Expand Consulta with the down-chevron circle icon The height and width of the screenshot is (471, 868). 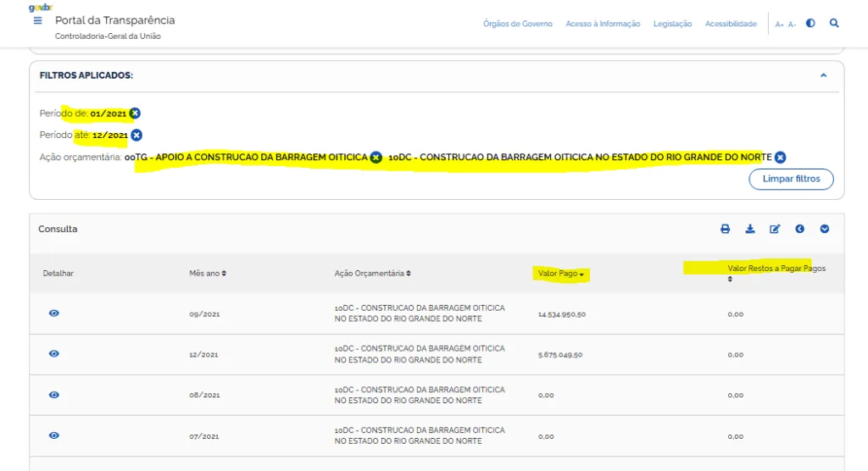click(x=825, y=229)
